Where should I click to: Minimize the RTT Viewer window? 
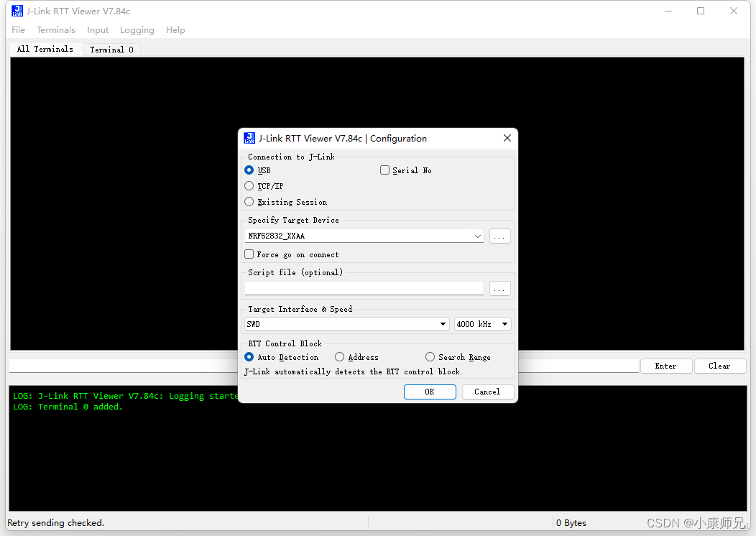pos(668,11)
